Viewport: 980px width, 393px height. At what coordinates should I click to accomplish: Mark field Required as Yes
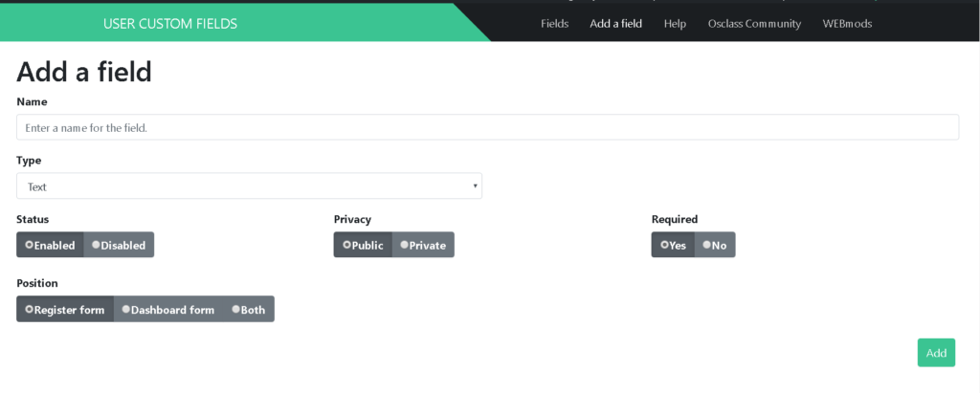click(673, 245)
